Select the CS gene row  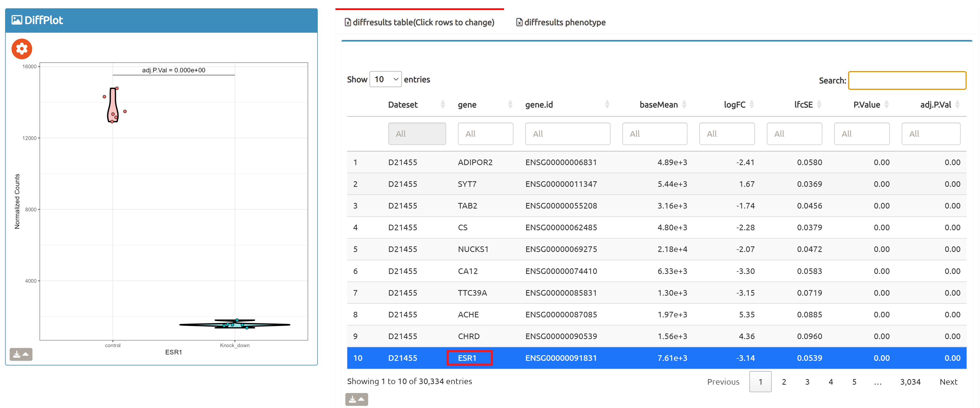[656, 227]
